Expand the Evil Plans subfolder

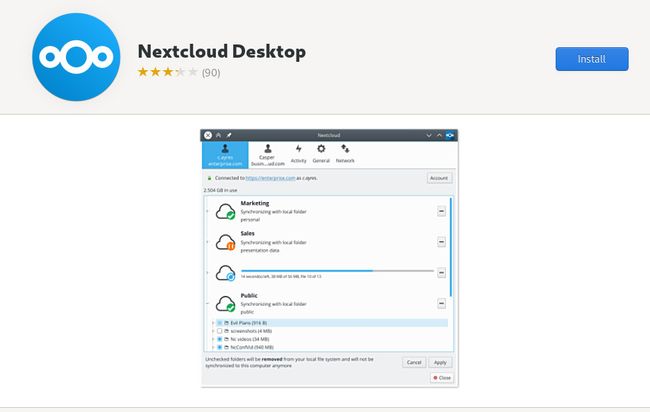coord(213,323)
